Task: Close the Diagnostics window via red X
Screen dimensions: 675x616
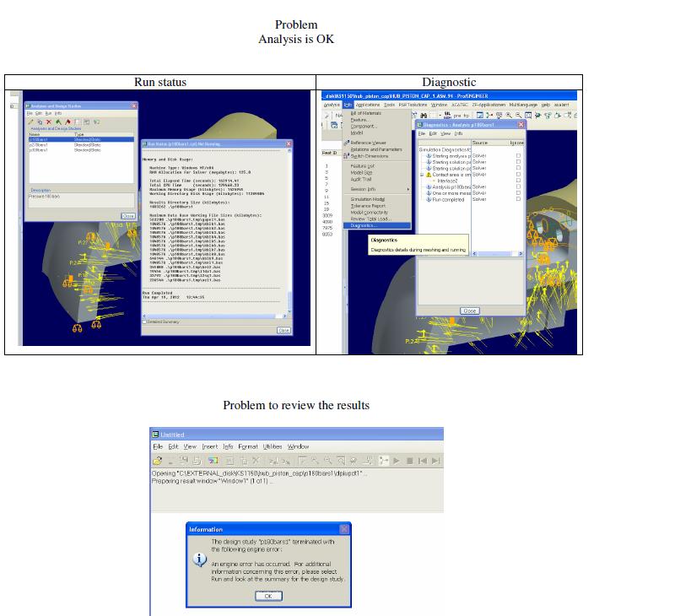Action: pyautogui.click(x=521, y=124)
